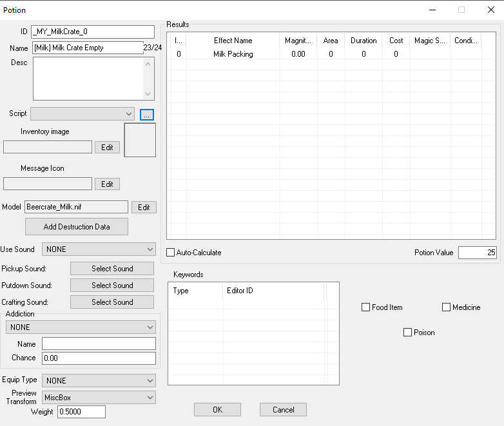Click into the Desc text area

point(88,79)
